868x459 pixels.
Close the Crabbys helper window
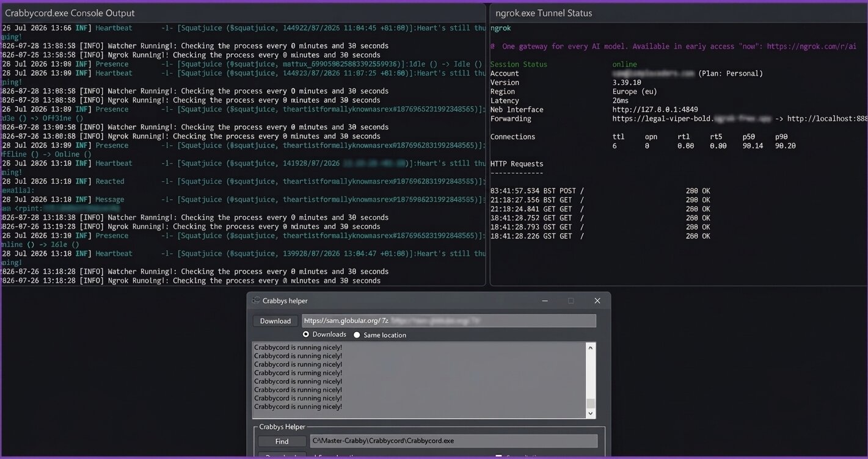[597, 300]
